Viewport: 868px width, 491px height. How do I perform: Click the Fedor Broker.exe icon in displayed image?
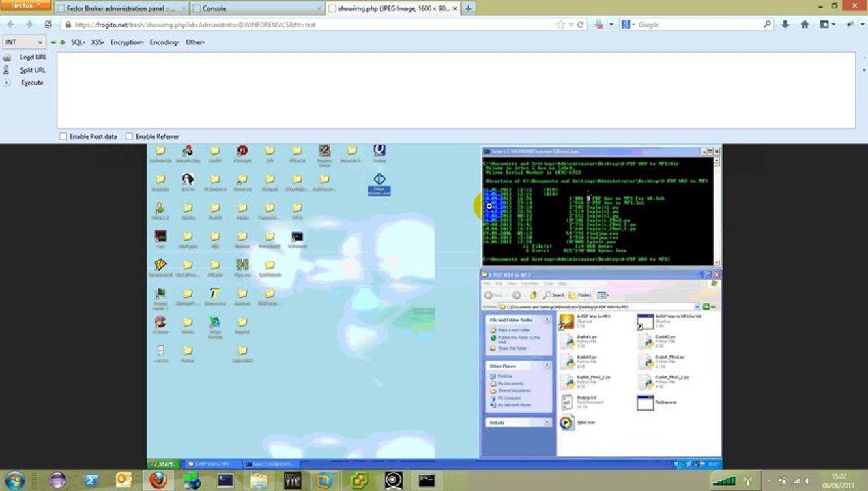pos(379,184)
